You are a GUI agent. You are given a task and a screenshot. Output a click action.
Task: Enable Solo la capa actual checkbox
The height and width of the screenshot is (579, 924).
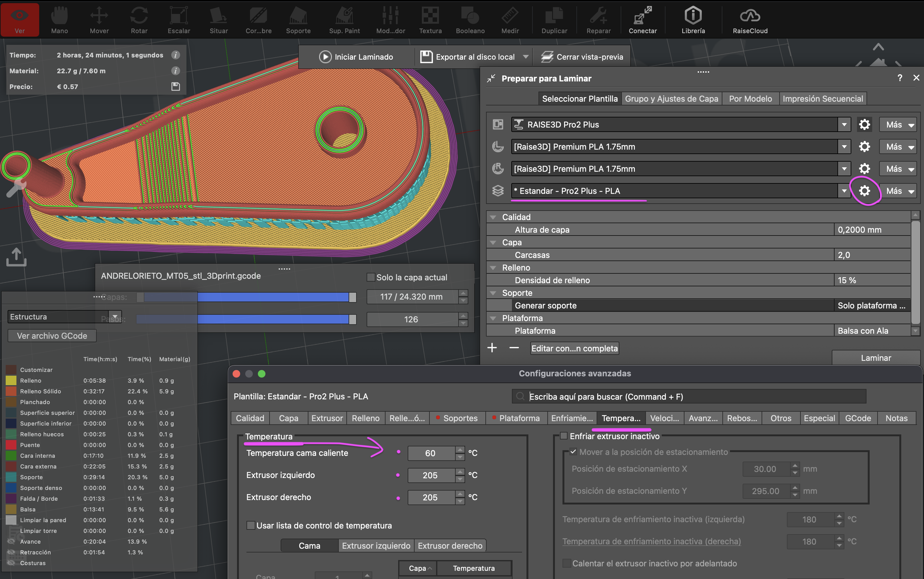371,277
